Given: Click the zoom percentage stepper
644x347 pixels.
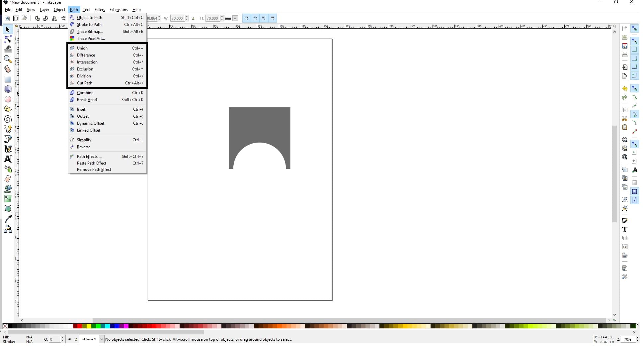Looking at the screenshot, I should pos(637,339).
